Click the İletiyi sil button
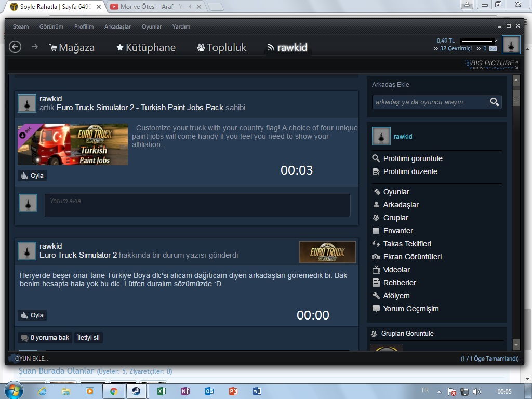The image size is (532, 399). click(x=88, y=338)
